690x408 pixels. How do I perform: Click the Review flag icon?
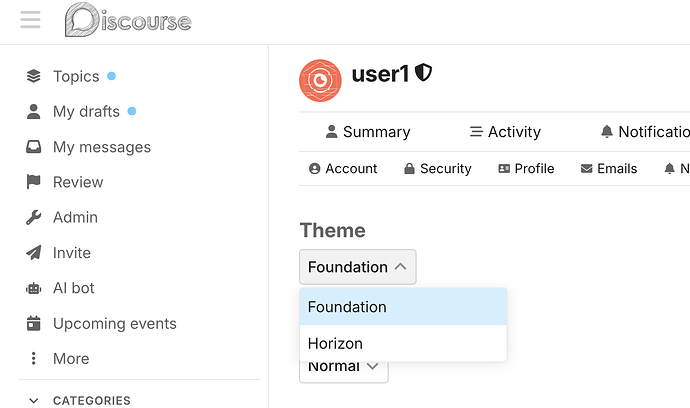pyautogui.click(x=33, y=182)
